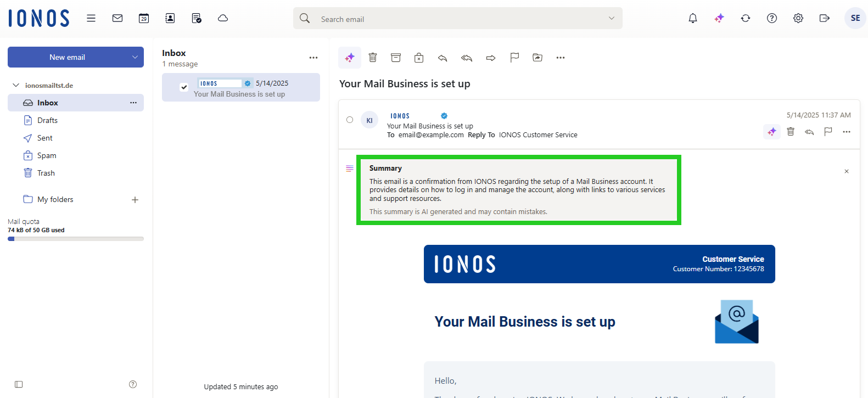Open the Tasks app icon
The width and height of the screenshot is (868, 398).
pos(197,18)
